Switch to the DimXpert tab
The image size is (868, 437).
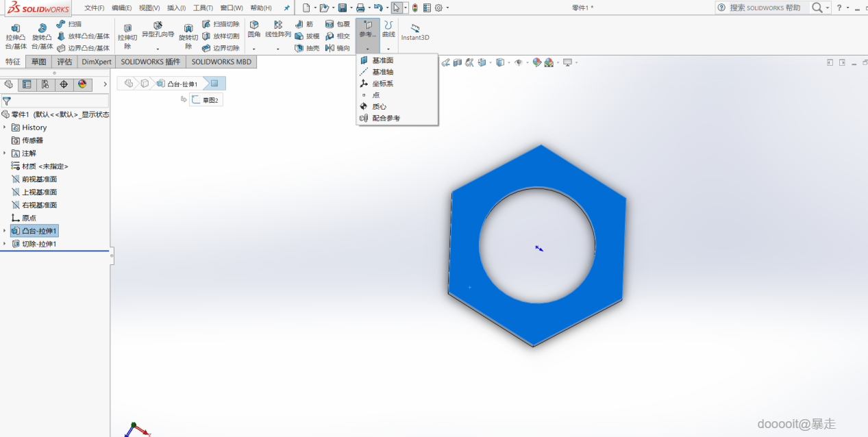(x=97, y=62)
